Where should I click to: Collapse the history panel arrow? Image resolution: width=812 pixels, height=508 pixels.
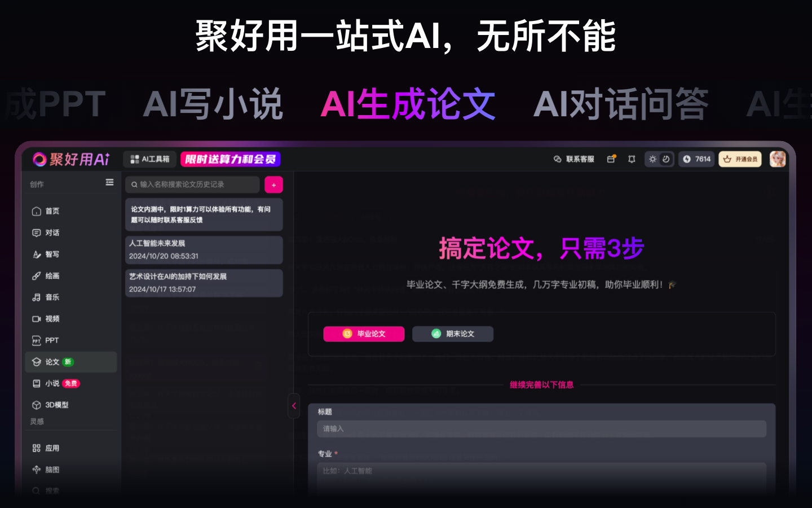(x=294, y=406)
